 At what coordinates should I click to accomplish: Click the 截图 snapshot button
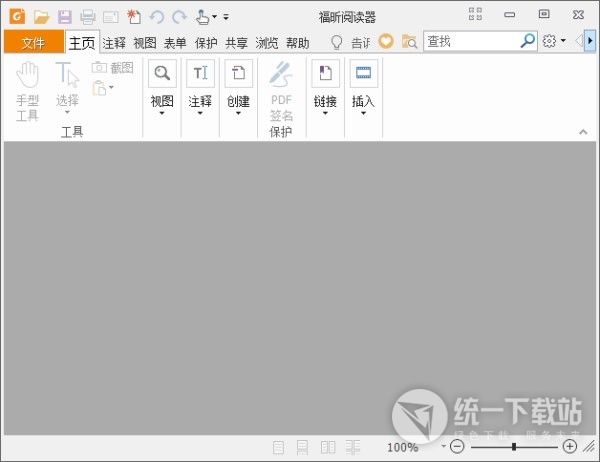click(112, 68)
